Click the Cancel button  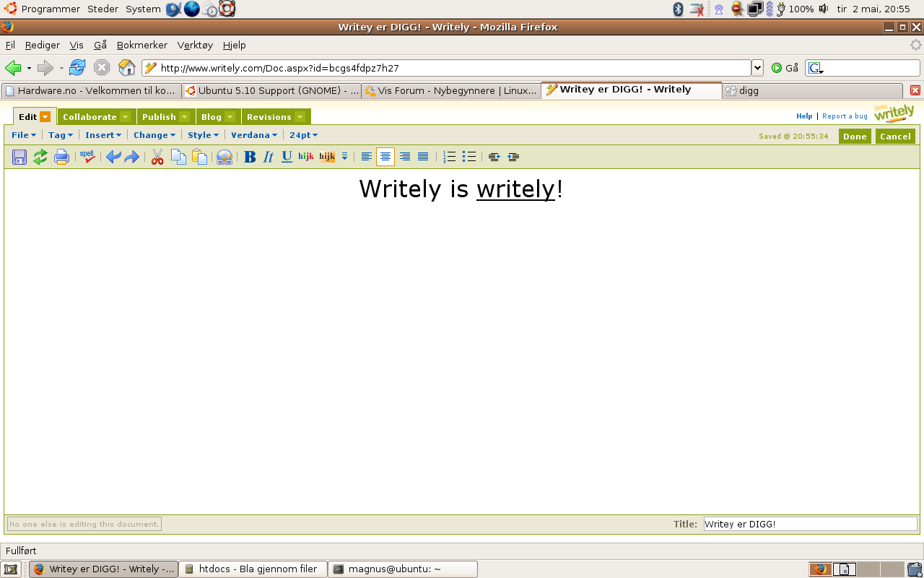pyautogui.click(x=895, y=137)
